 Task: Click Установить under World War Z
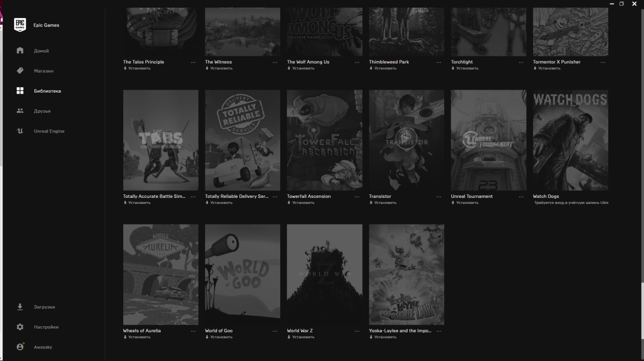[301, 337]
